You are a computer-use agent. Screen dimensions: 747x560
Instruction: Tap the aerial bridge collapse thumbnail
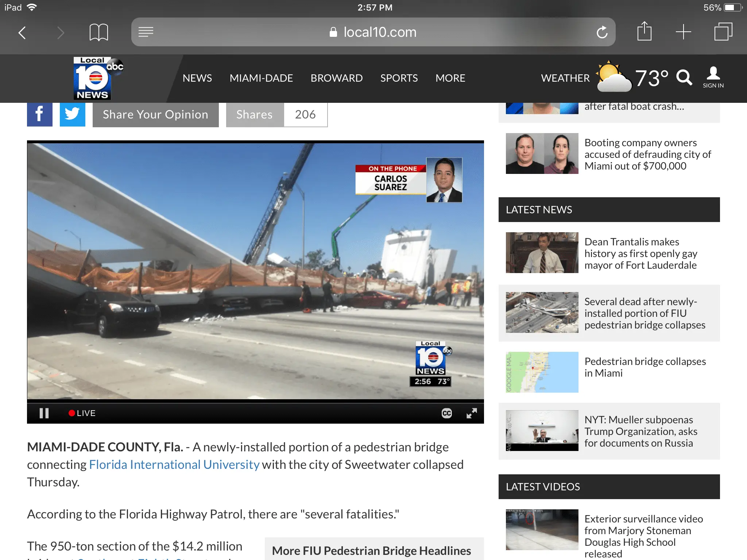click(542, 312)
